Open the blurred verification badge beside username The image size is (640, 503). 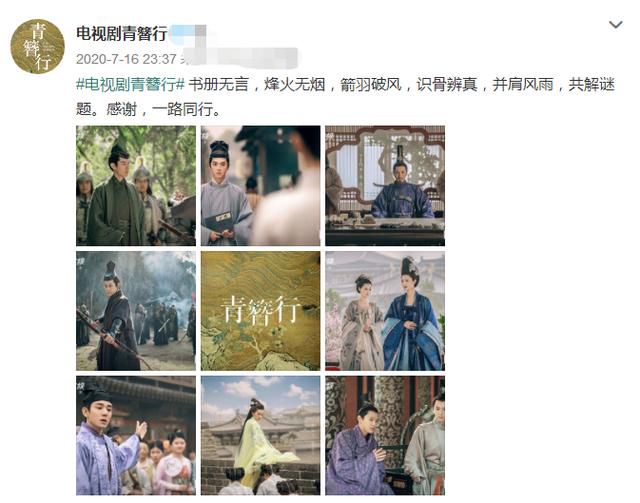[x=188, y=33]
